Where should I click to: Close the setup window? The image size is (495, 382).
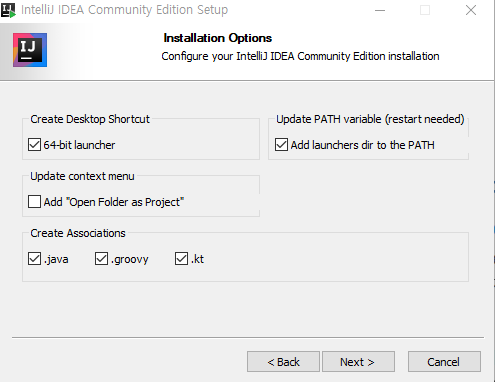(471, 10)
